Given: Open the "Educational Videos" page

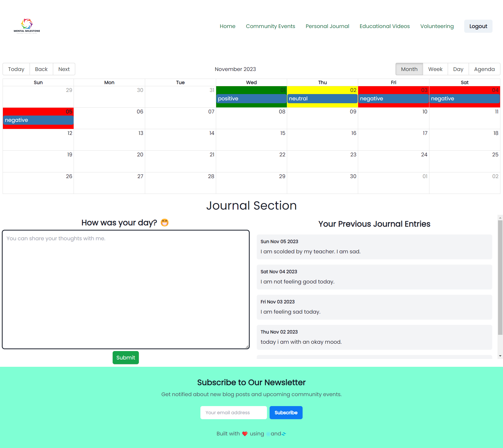Looking at the screenshot, I should click(x=384, y=26).
